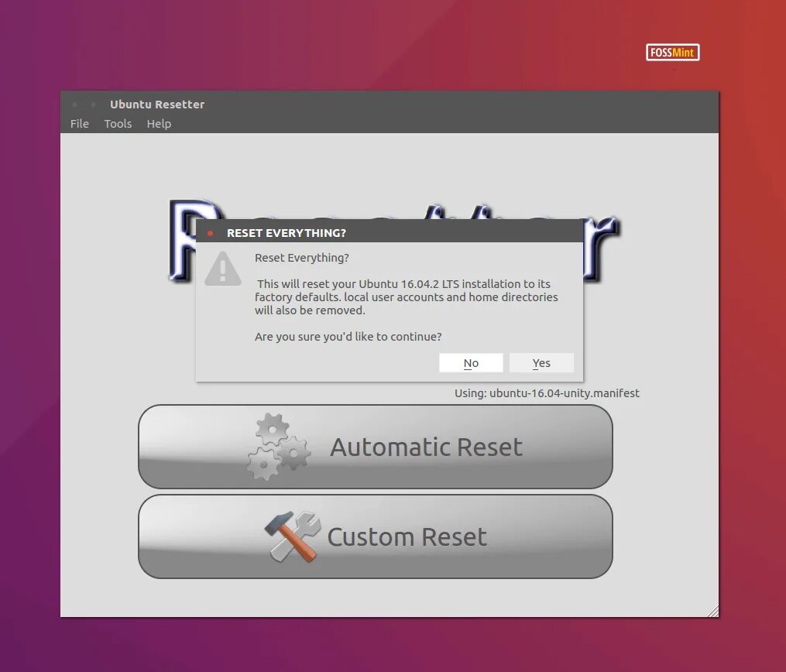
Task: Click the hammer and wrench icon
Action: click(x=292, y=537)
